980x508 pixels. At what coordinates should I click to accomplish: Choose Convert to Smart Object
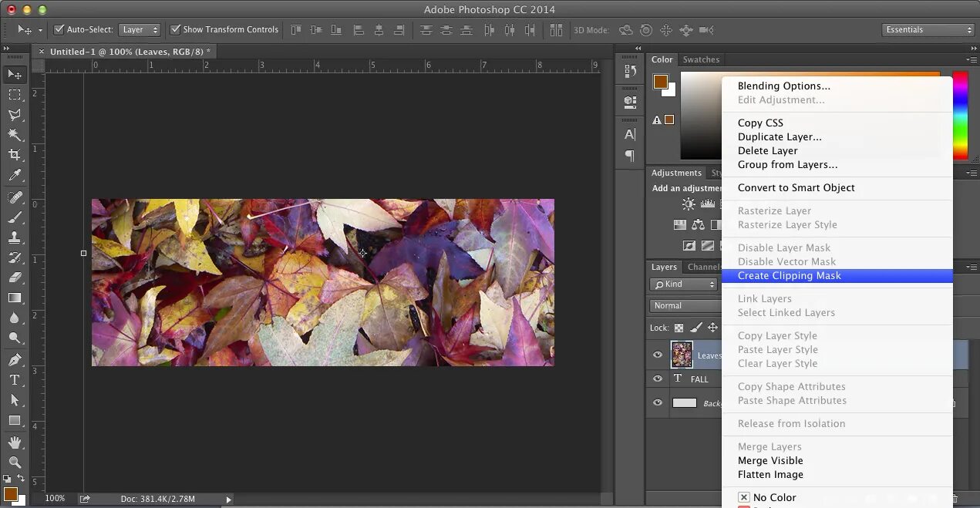click(796, 188)
